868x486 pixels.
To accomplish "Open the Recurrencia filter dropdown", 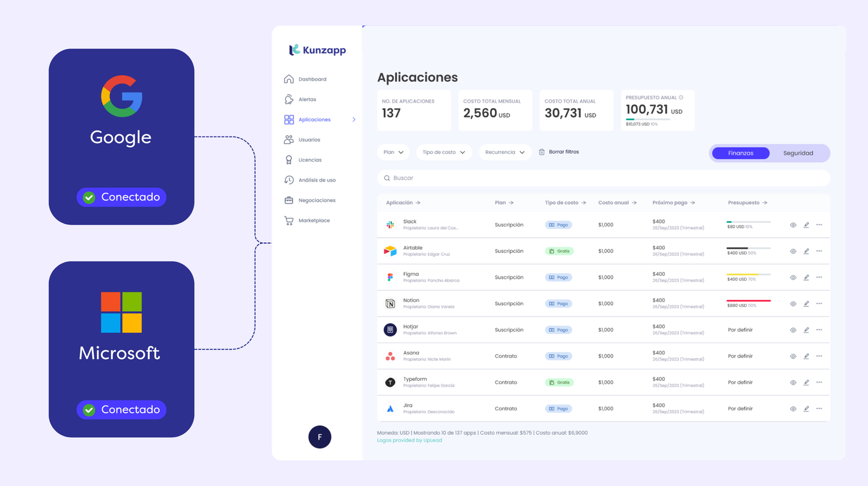I will click(x=505, y=153).
